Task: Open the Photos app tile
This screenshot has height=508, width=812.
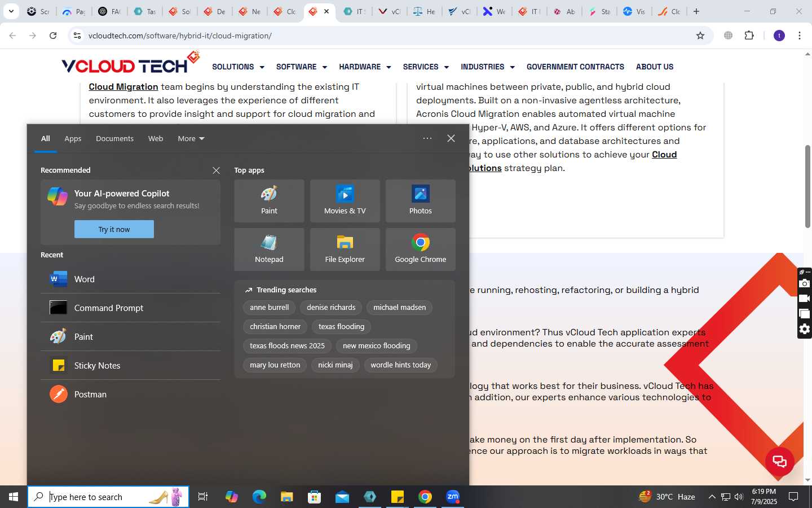Action: pos(420,201)
